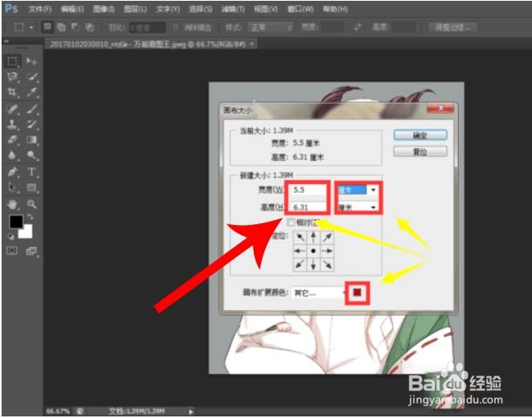Open the 窗口(W) menu
The width and height of the screenshot is (532, 418).
(x=300, y=9)
